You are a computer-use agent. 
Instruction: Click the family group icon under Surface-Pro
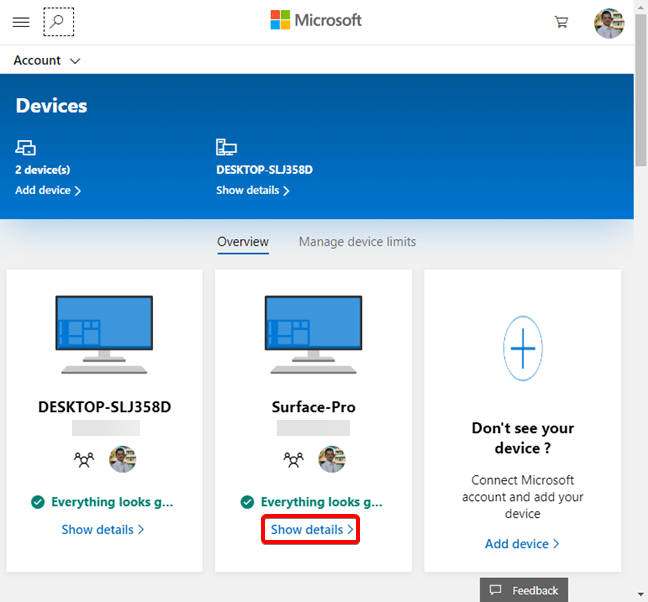pos(293,459)
